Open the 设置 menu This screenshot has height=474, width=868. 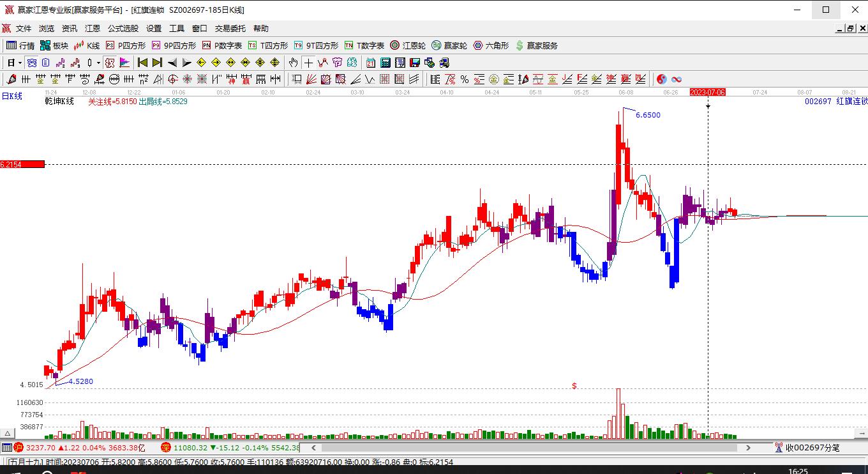pyautogui.click(x=154, y=28)
